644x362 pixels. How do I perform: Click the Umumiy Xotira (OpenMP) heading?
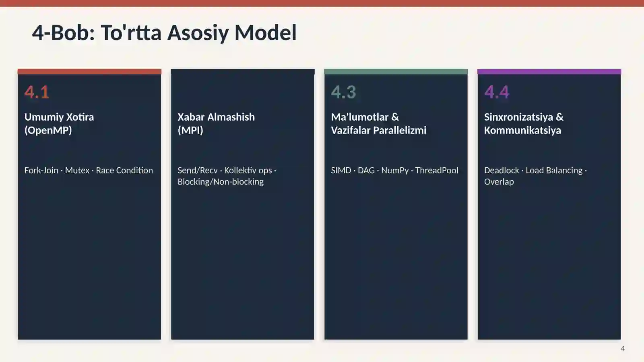pyautogui.click(x=59, y=123)
